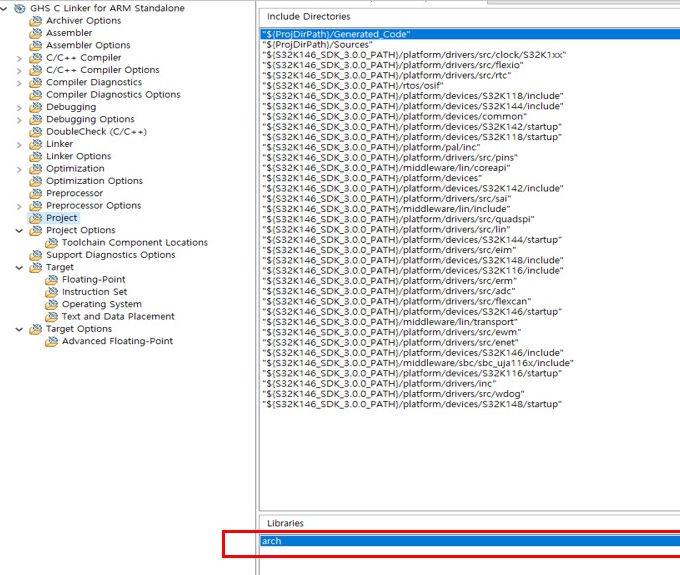680x575 pixels.
Task: Click the Floating-Point folder icon
Action: click(x=52, y=280)
